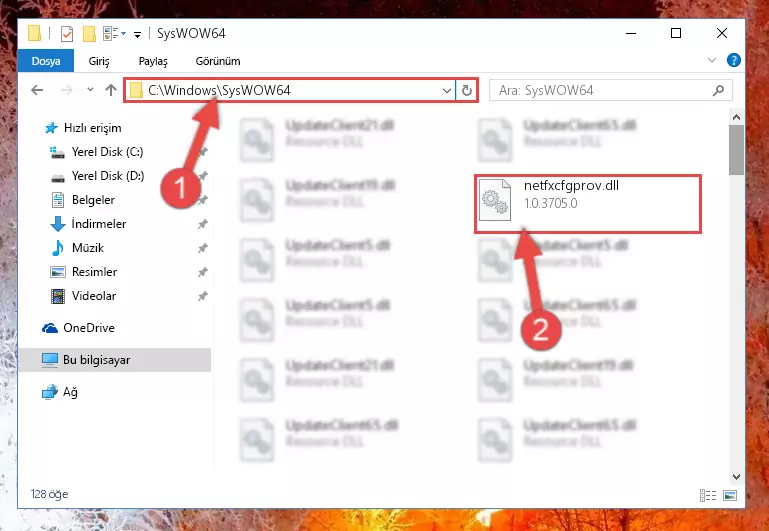
Task: Click the pin icon beside Resimler
Action: [x=203, y=272]
